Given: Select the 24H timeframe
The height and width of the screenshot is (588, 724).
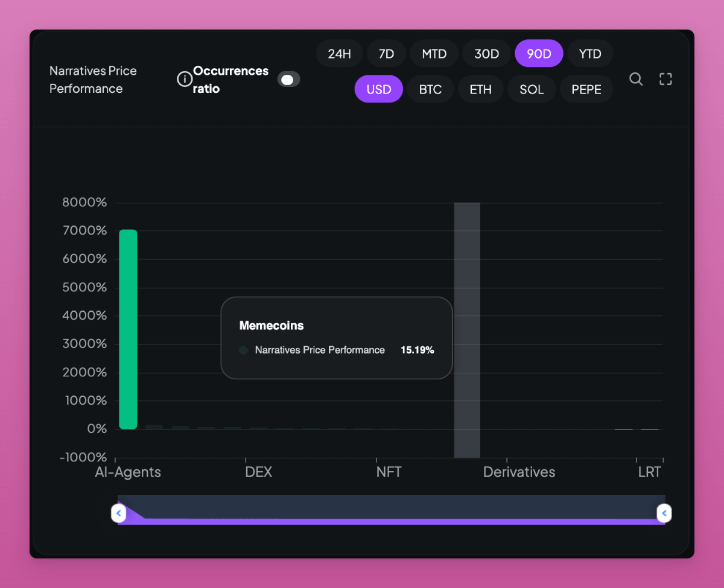Looking at the screenshot, I should 339,54.
